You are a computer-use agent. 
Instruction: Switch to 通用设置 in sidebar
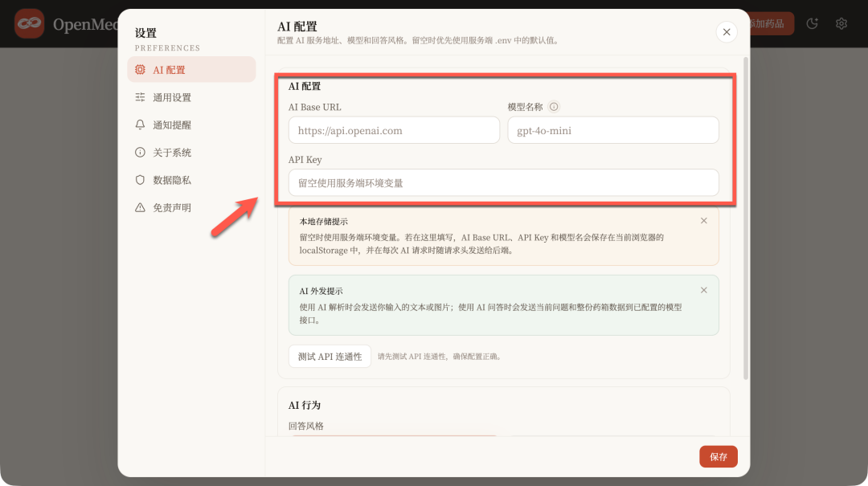[x=191, y=97]
